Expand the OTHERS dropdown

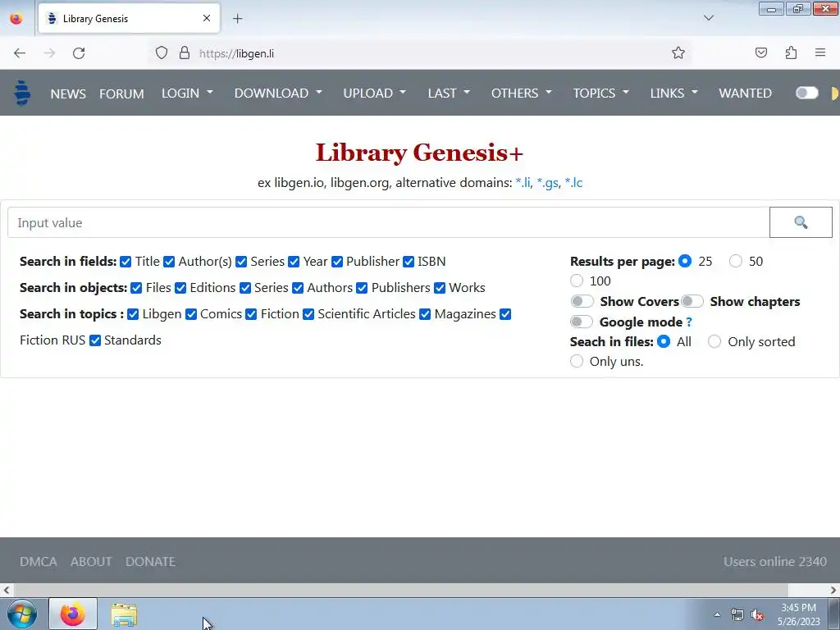pos(521,94)
